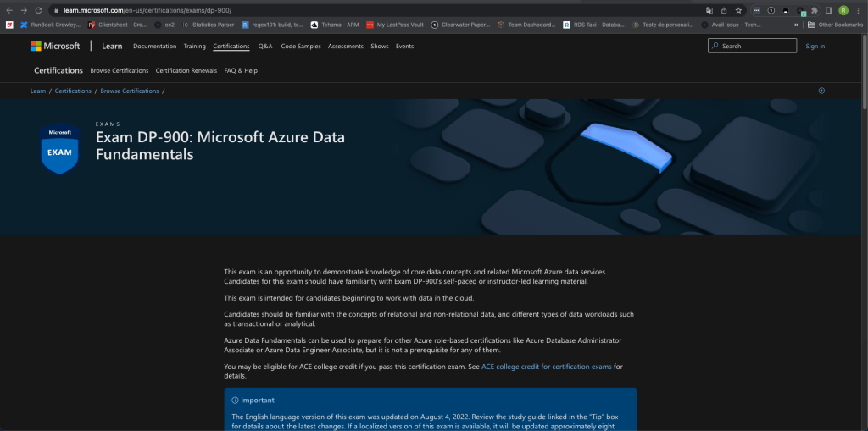
Task: Click the Sign in link
Action: tap(815, 46)
